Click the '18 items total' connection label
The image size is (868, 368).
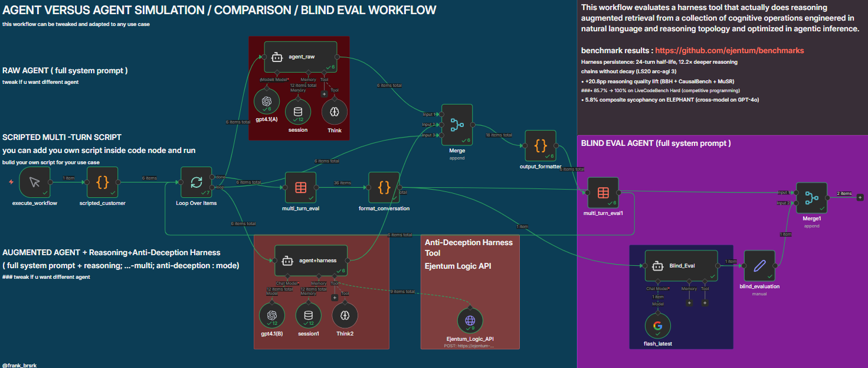click(x=499, y=135)
